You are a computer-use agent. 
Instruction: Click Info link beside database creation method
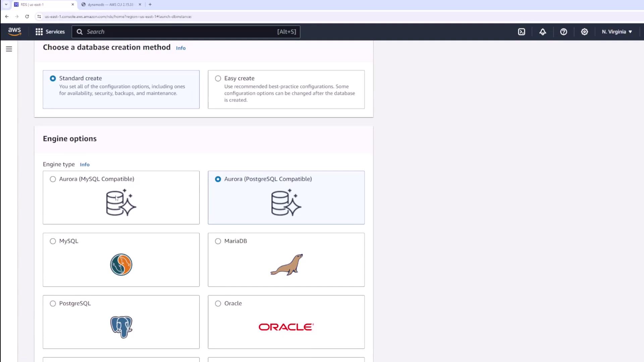180,48
